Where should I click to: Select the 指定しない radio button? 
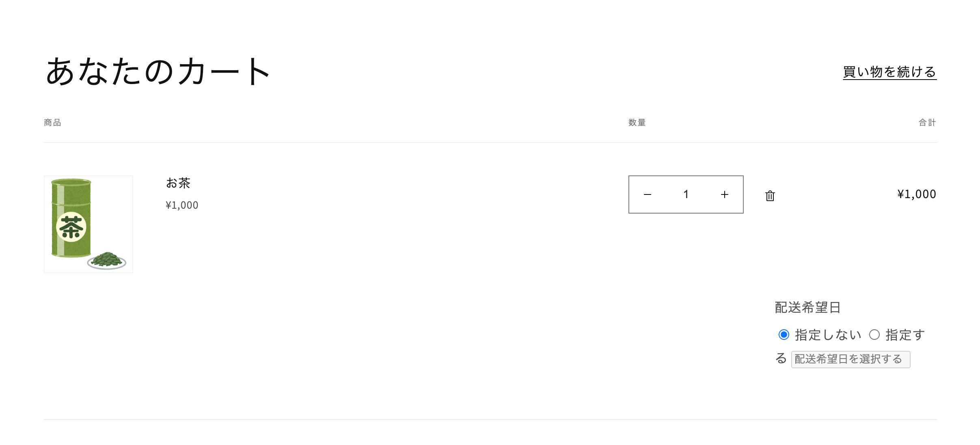784,335
